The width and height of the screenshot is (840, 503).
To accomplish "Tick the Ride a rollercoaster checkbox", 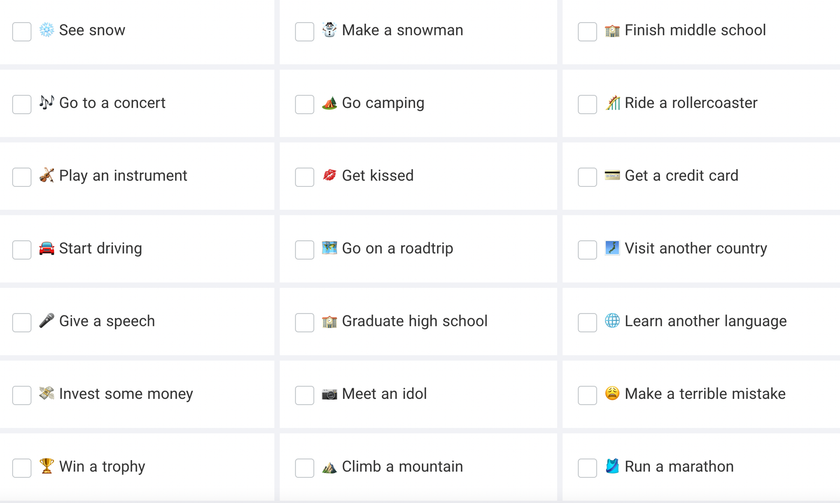I will (588, 104).
